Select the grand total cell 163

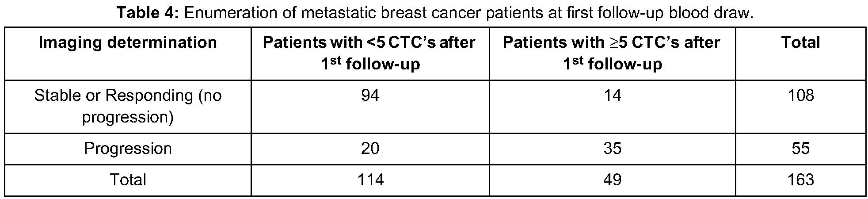800,180
